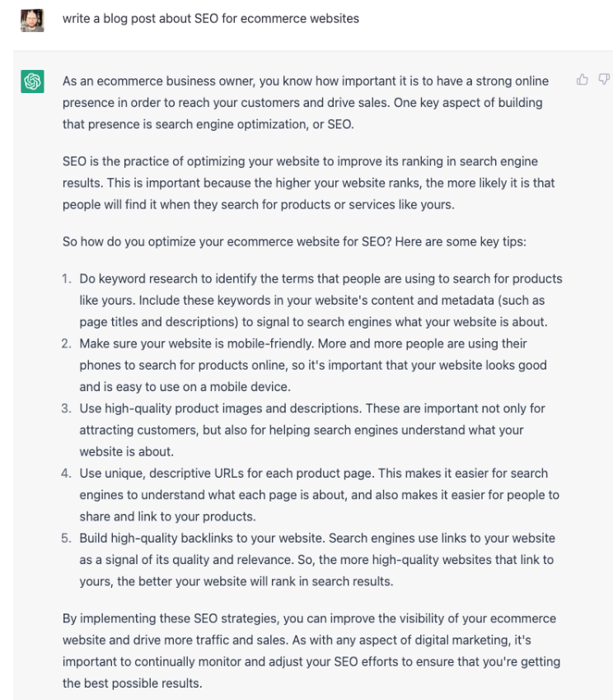Click the phrase "page titles and descriptions"

coord(157,322)
